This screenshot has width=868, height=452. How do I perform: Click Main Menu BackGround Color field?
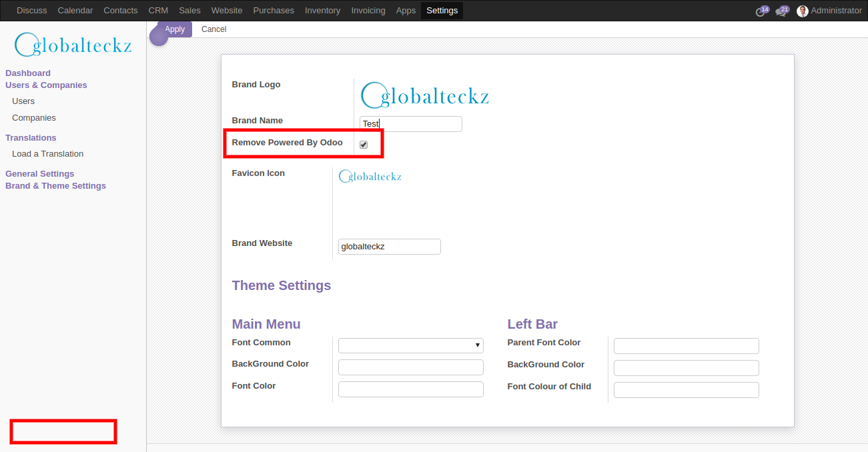click(x=411, y=367)
